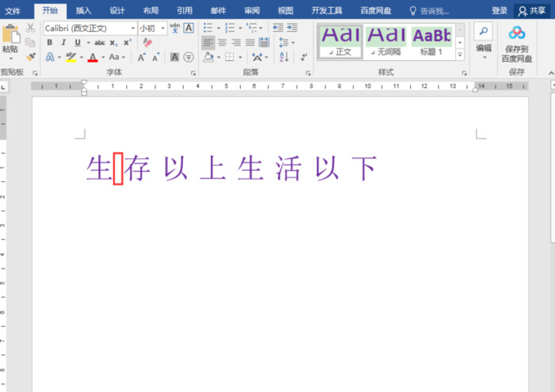Show paragraph marks icon
Screen dimensions: 555x392
click(x=304, y=57)
